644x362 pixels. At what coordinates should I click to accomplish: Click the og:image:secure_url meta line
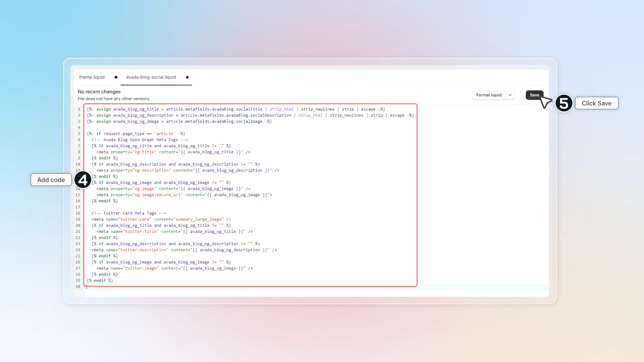tap(184, 195)
